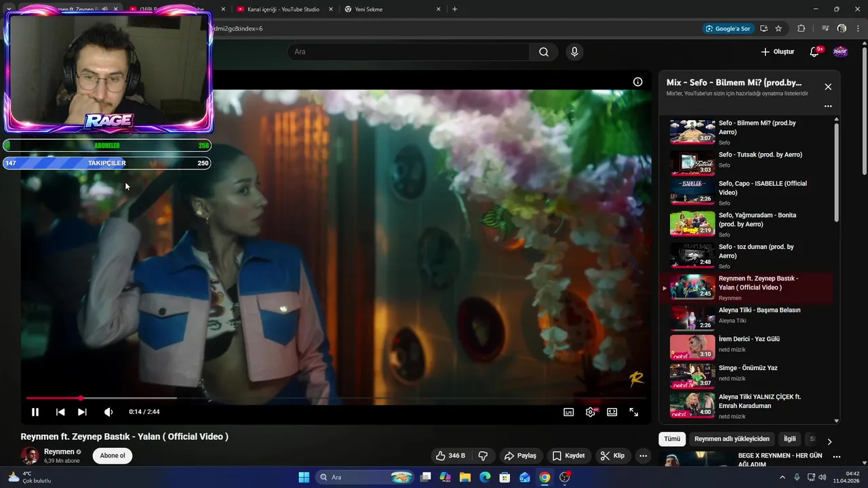Select Reynmen adlı yükleyiciden filter chip
Image resolution: width=868 pixels, height=488 pixels.
pyautogui.click(x=732, y=439)
